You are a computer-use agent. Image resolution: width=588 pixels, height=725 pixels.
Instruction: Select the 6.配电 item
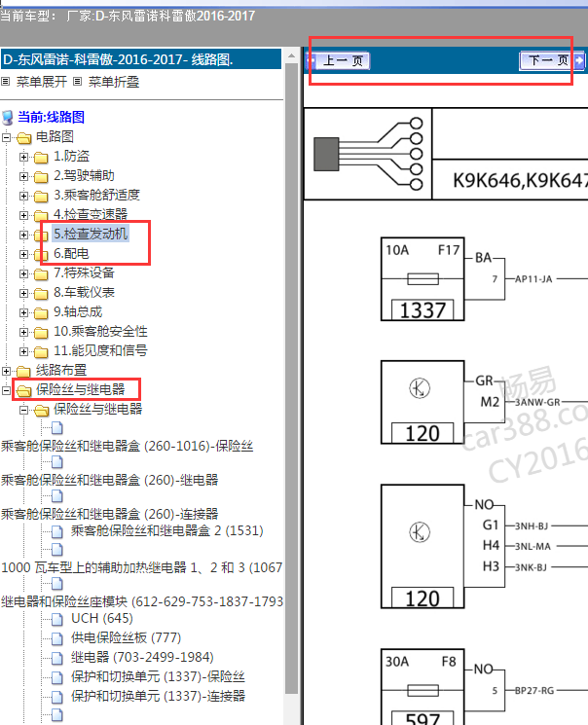(x=71, y=253)
